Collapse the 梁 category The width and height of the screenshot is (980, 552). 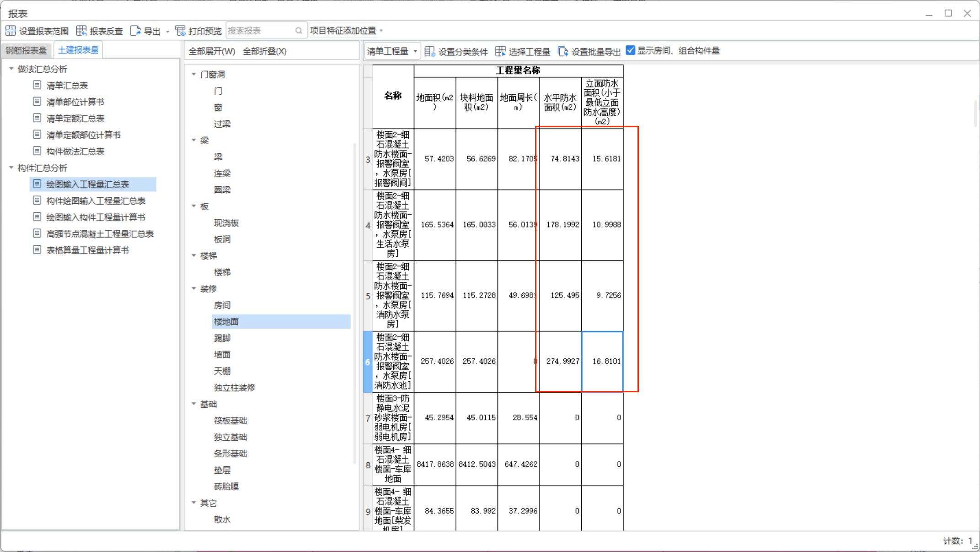(x=194, y=140)
